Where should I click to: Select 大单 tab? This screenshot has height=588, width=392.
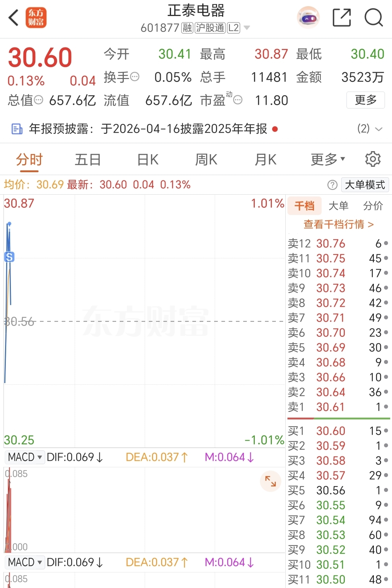pos(338,206)
